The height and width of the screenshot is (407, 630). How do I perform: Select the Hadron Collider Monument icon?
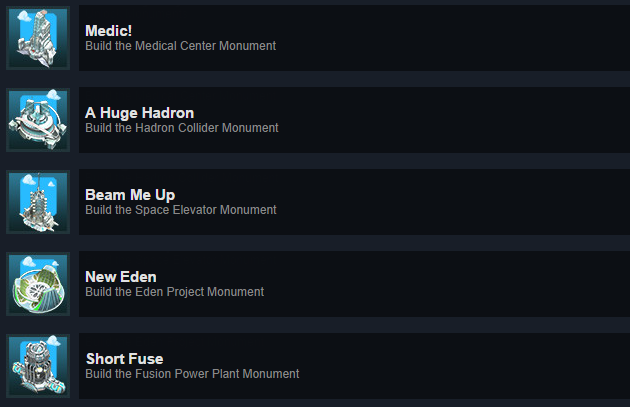[x=38, y=120]
